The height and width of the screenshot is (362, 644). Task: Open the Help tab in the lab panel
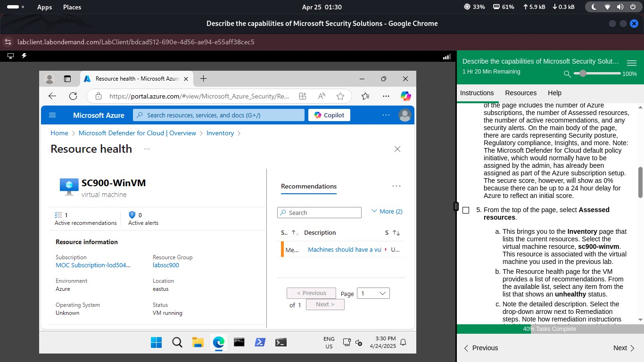tap(554, 93)
